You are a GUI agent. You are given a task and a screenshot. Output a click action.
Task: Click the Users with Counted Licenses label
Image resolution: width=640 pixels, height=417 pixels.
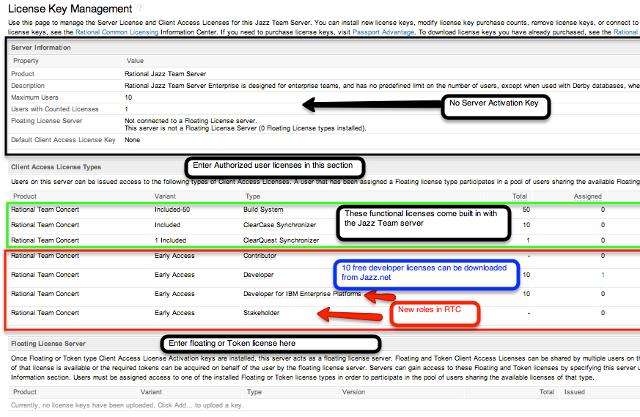coord(55,109)
